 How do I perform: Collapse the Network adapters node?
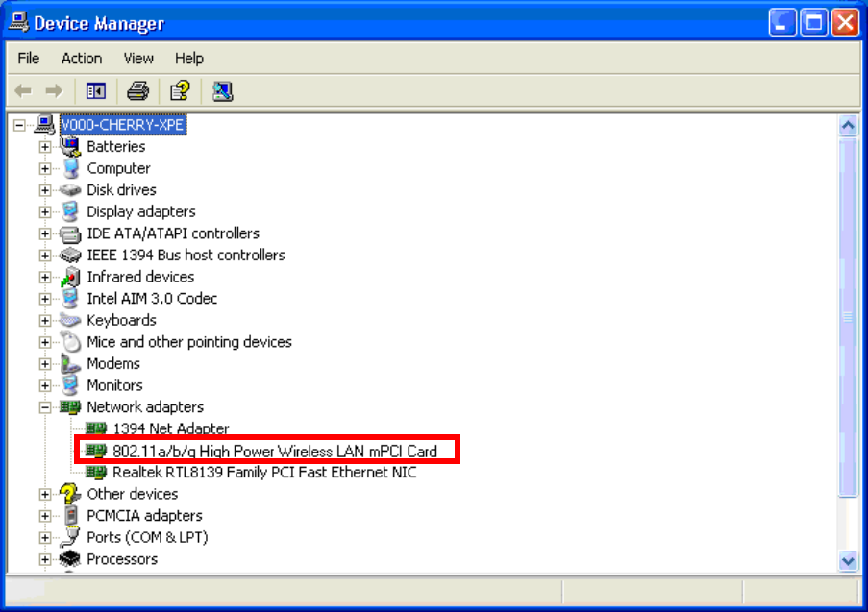point(45,407)
